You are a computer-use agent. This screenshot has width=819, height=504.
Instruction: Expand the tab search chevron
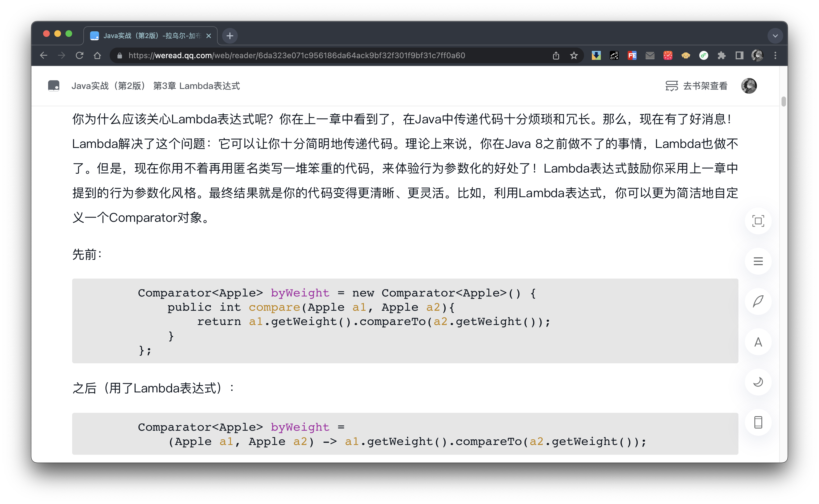click(x=775, y=36)
